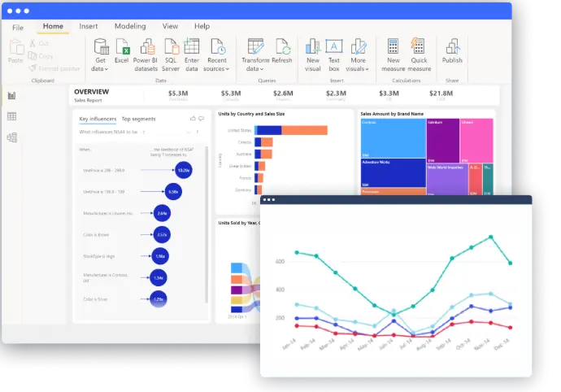Connect to SQL Server
Screen dimensions: 561x392
[171, 54]
